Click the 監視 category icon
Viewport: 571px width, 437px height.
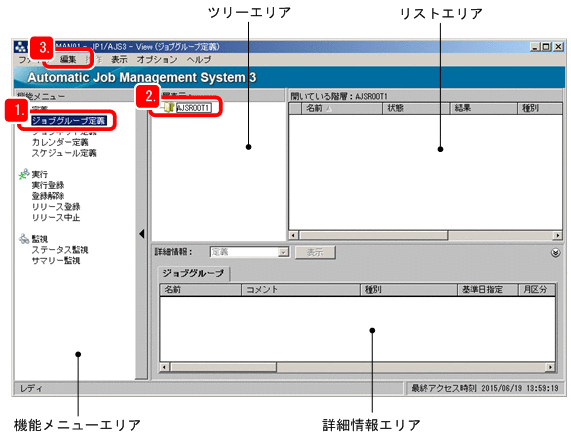click(24, 239)
